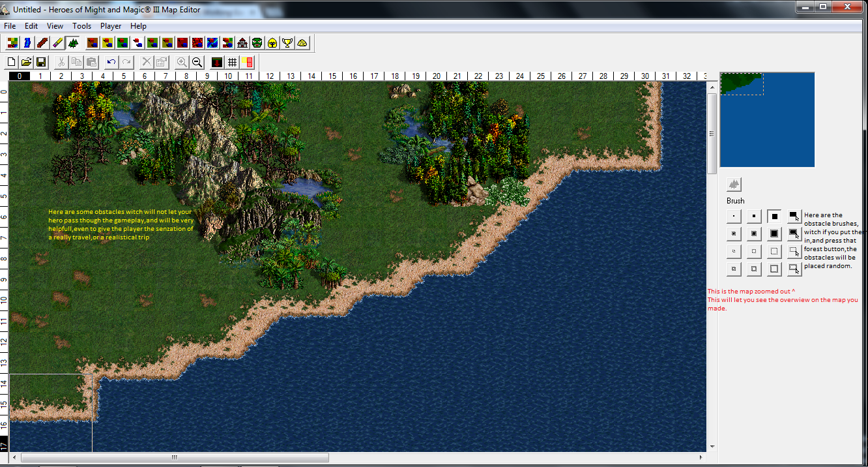This screenshot has height=467, width=868.
Task: Select the Road drawing tool
Action: [42, 43]
